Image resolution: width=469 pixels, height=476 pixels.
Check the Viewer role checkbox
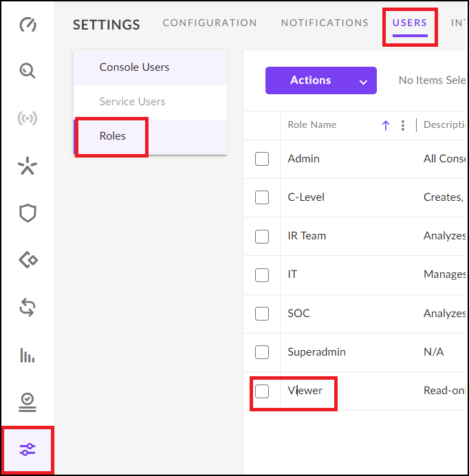click(262, 391)
